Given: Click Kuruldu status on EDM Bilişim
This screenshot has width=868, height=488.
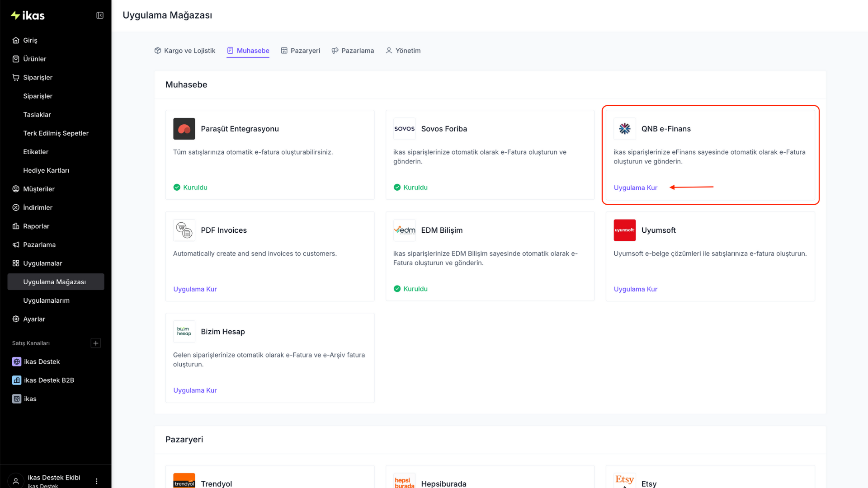Looking at the screenshot, I should (410, 289).
